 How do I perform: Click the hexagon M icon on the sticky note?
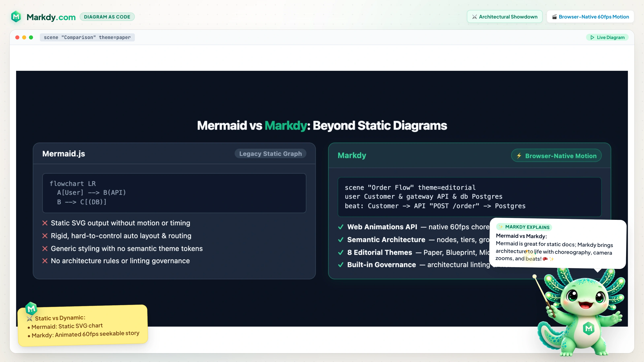(x=31, y=309)
